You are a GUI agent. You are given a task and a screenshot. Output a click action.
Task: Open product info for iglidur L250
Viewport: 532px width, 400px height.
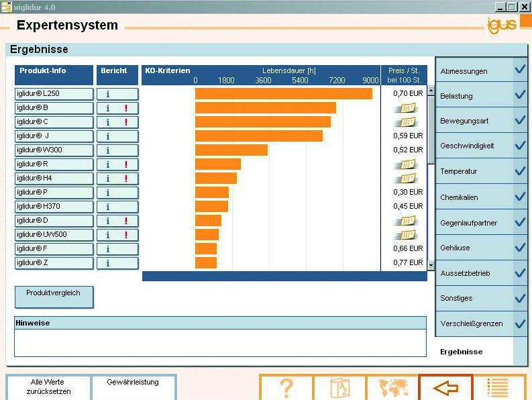[54, 94]
